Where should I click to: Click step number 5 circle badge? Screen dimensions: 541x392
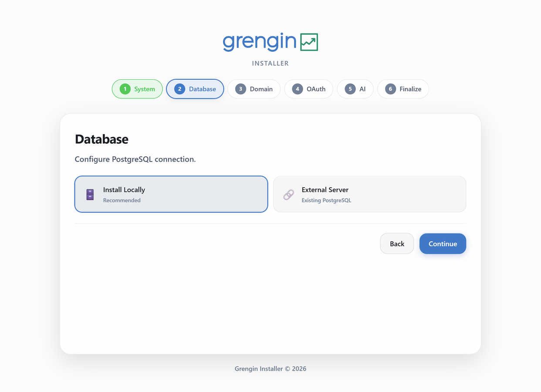tap(350, 89)
